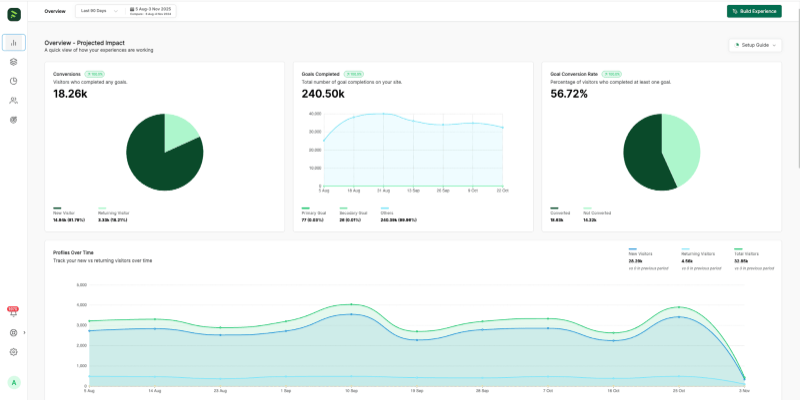Click the lifebuoy help icon in sidebar

[x=13, y=332]
